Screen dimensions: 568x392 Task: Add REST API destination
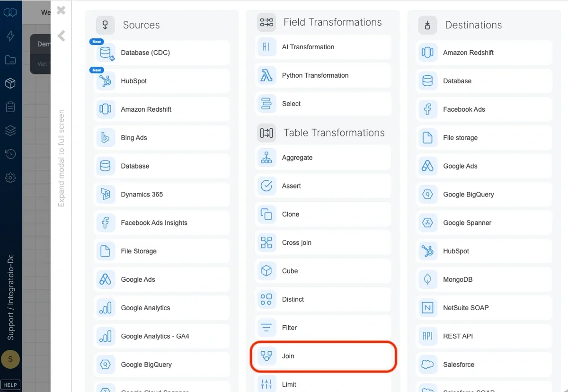point(484,337)
